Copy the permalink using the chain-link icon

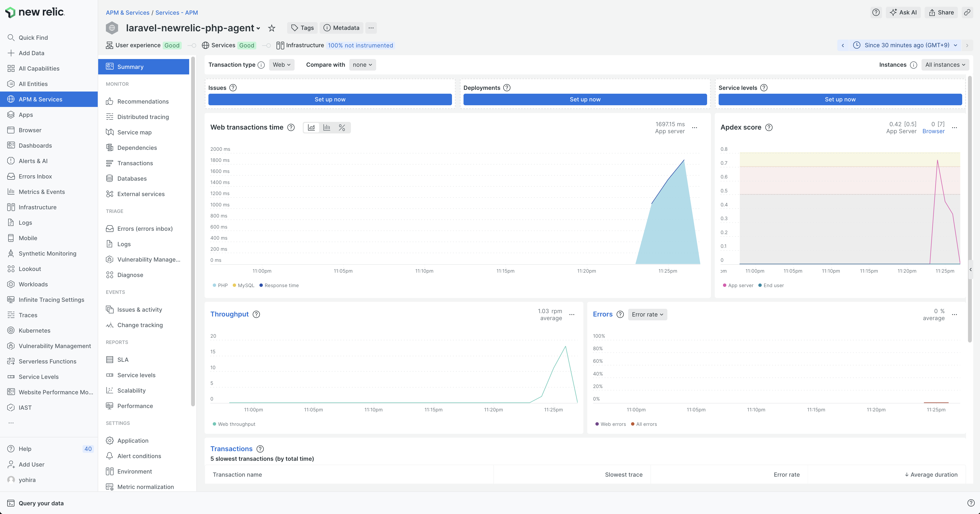(x=967, y=12)
